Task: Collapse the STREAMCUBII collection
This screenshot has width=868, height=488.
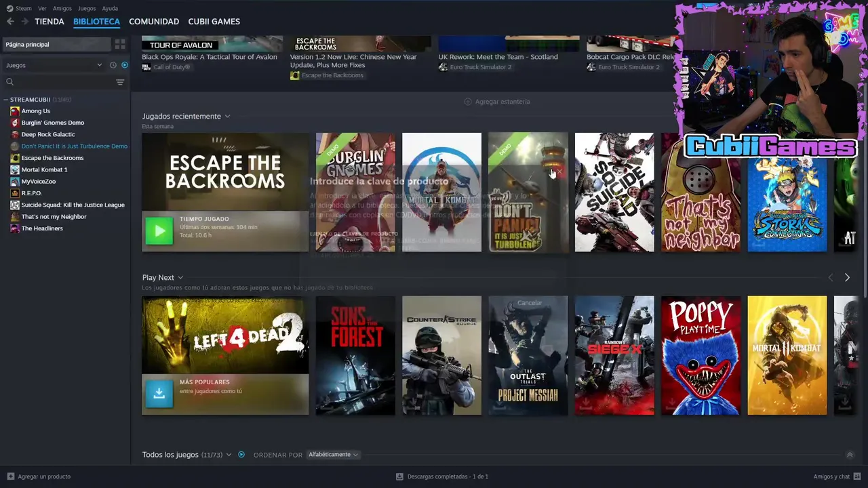Action: (x=6, y=100)
